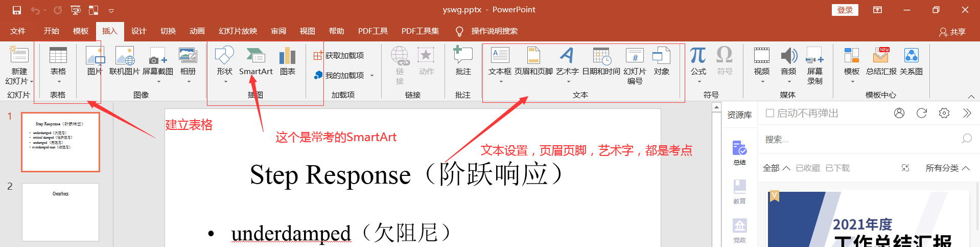
Task: Insert a Text Box (文本框)
Action: [500, 65]
